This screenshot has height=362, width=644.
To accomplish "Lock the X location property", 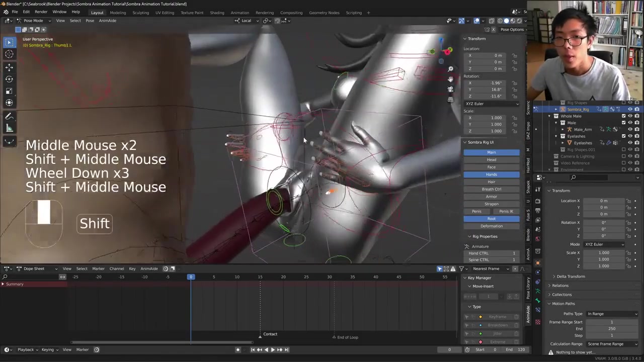I will pos(514,55).
